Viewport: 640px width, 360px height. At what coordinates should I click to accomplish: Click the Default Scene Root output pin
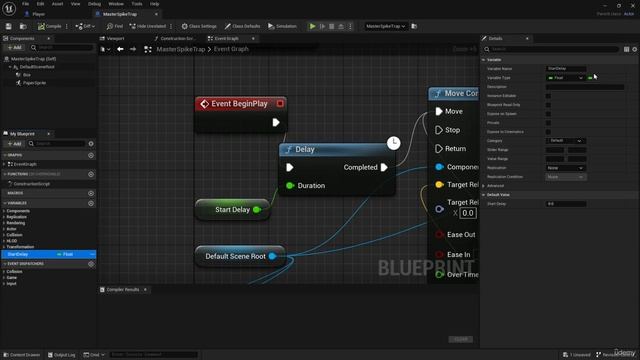(x=272, y=256)
